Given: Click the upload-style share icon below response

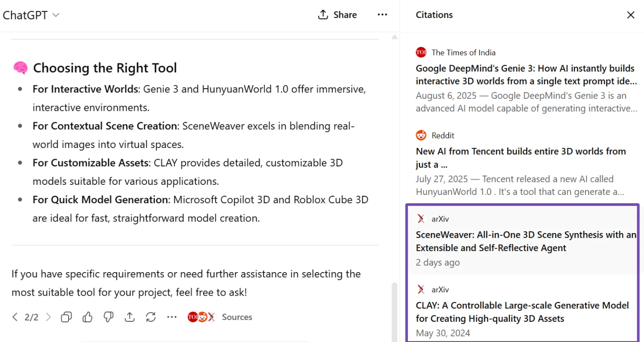Looking at the screenshot, I should point(130,317).
